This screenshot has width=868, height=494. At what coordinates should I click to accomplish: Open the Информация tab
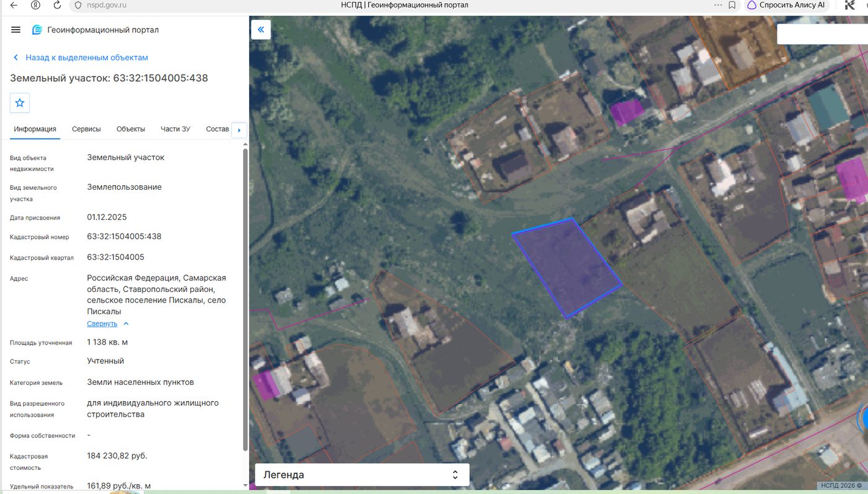(x=35, y=129)
